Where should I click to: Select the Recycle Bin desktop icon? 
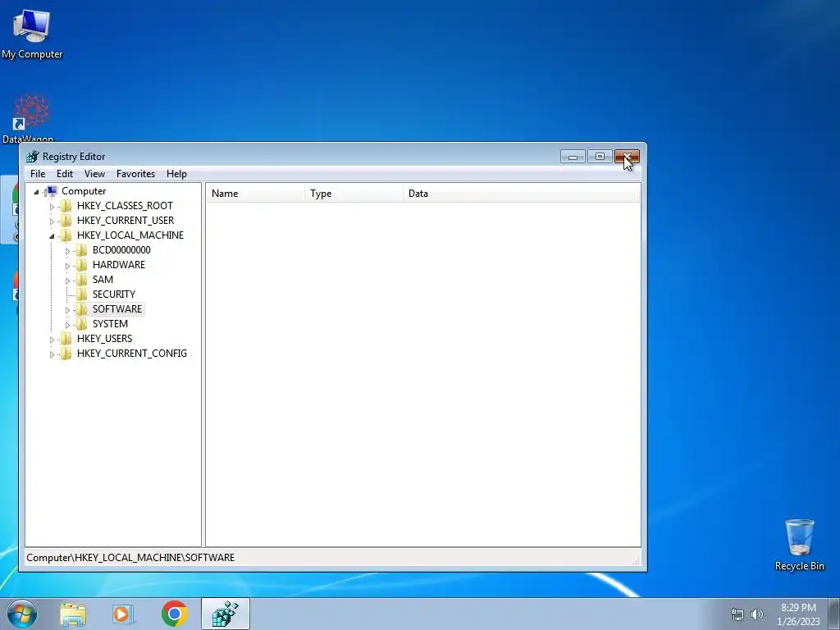[x=799, y=545]
